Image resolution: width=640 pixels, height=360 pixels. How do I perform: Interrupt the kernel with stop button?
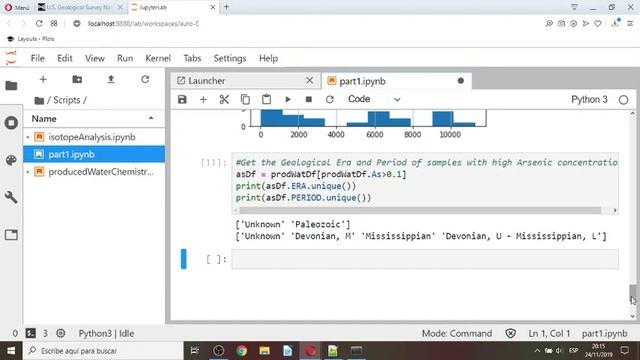pyautogui.click(x=309, y=99)
